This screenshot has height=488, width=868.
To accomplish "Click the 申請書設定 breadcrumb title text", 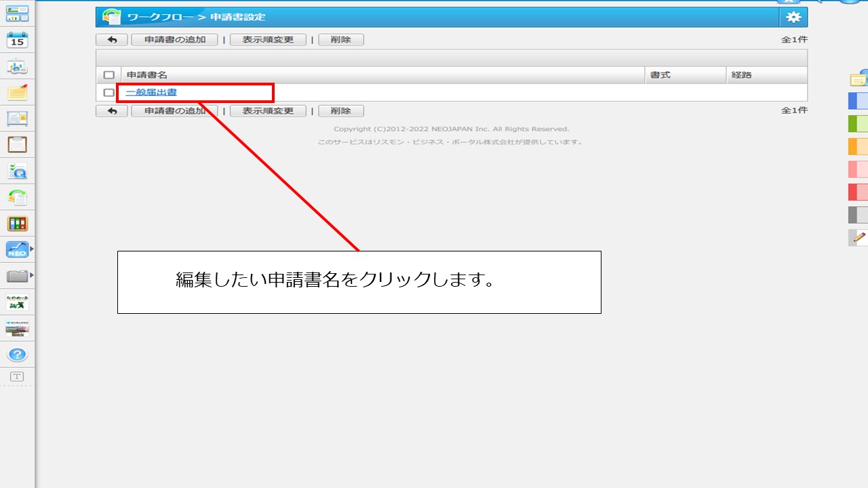I will [x=238, y=17].
